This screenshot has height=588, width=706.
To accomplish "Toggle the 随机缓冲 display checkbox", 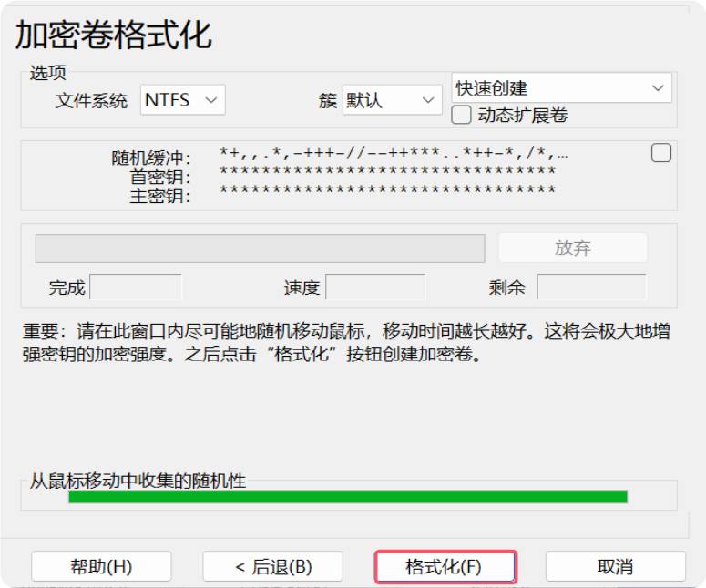I will tap(661, 153).
